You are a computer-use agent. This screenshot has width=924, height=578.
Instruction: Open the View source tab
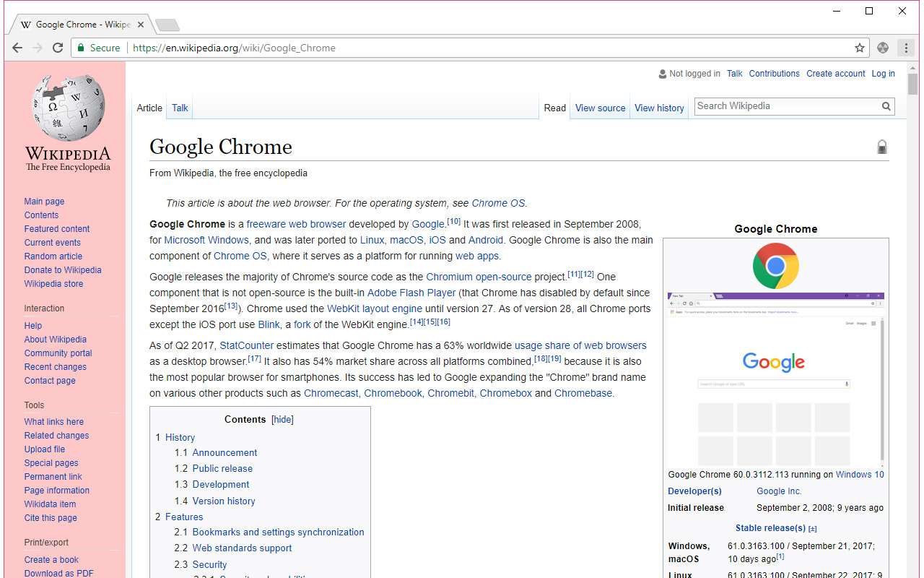[x=600, y=108]
